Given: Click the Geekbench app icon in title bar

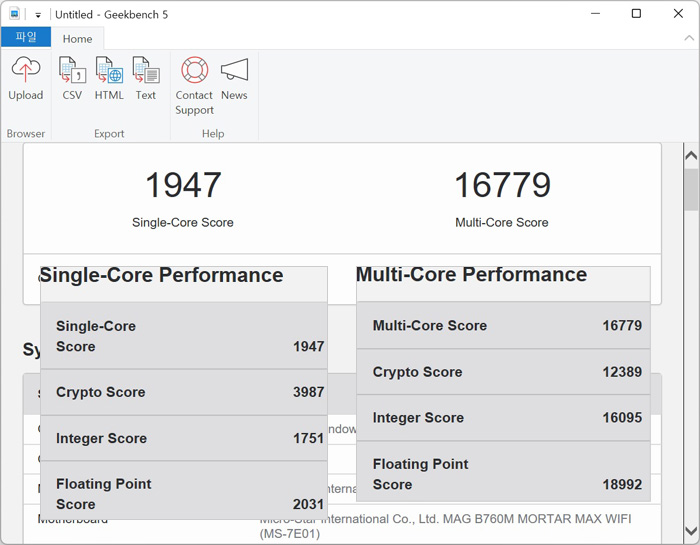Looking at the screenshot, I should click(14, 13).
